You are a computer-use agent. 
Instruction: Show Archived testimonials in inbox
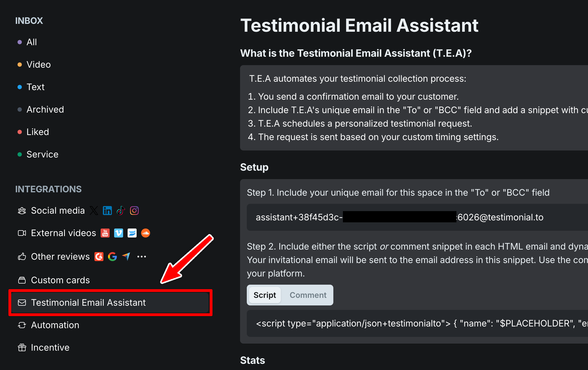point(45,109)
